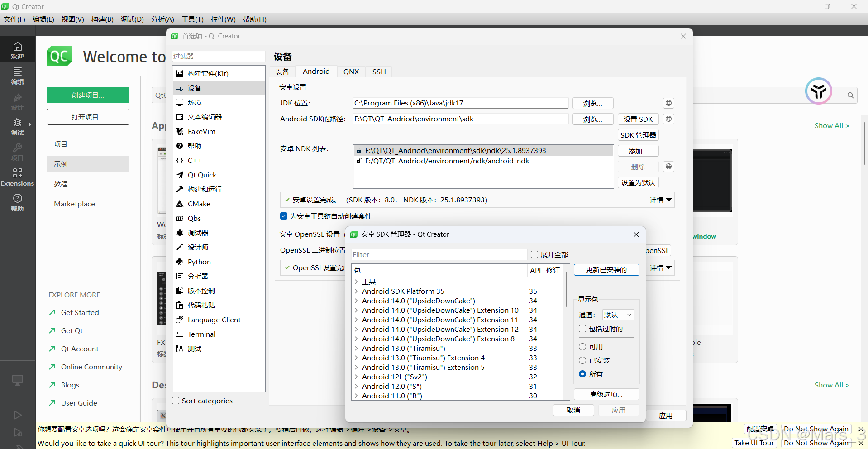Open the Projects (项目) mode icon in sidebar

pos(17,151)
